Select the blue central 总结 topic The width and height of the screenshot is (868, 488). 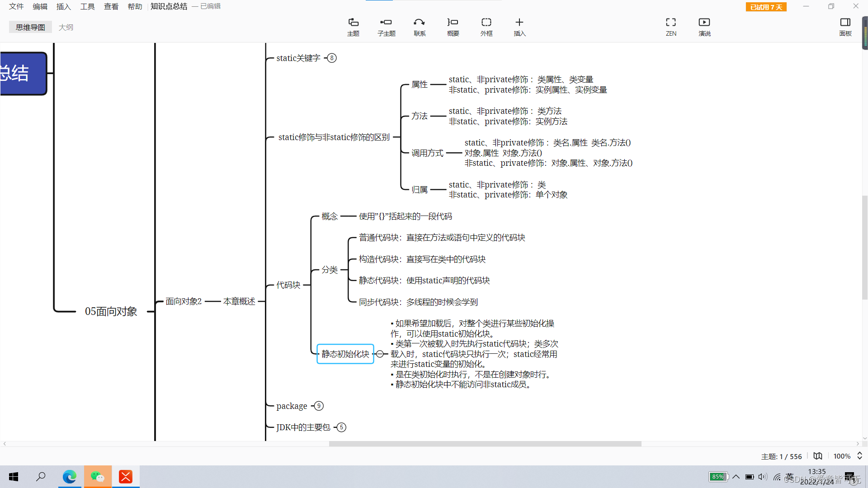23,73
